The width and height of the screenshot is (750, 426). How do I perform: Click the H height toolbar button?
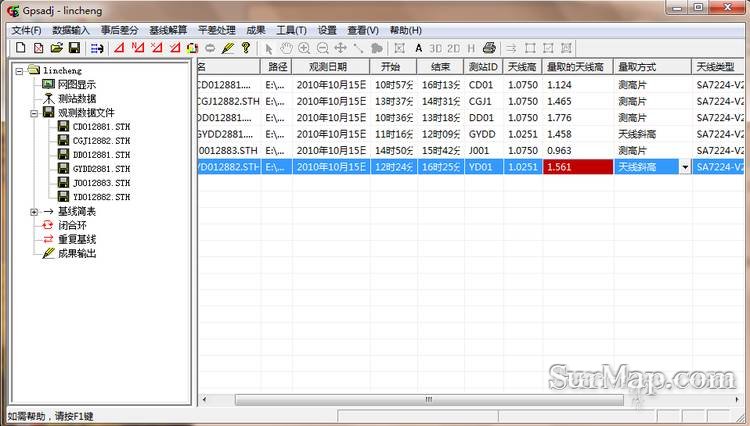[471, 48]
